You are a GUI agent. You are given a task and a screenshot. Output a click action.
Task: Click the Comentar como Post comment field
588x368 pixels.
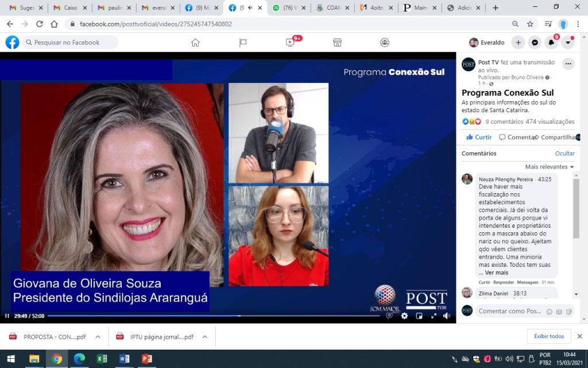(x=510, y=311)
